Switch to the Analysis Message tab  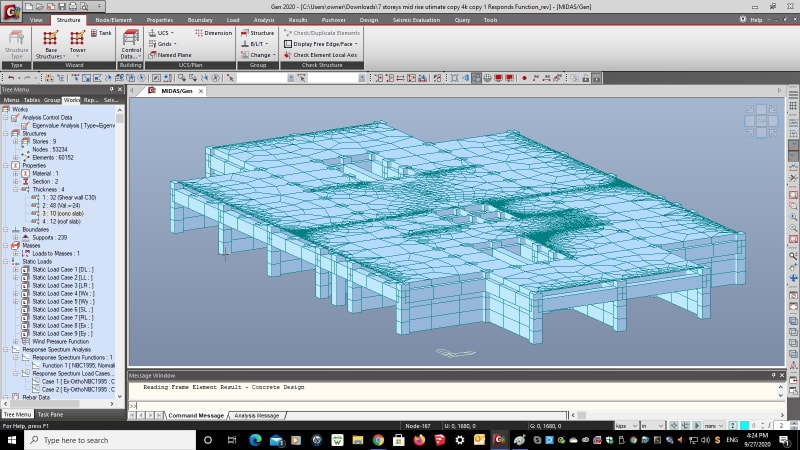(x=257, y=415)
